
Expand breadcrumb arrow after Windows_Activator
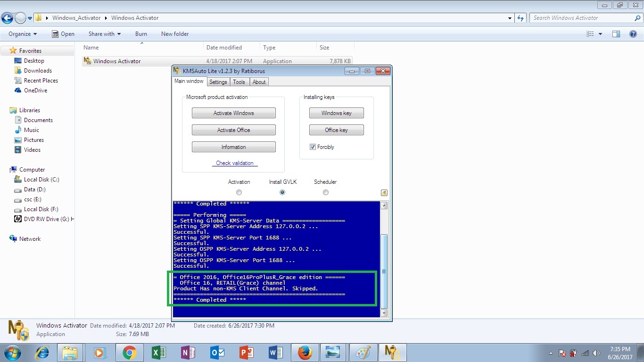pyautogui.click(x=106, y=18)
